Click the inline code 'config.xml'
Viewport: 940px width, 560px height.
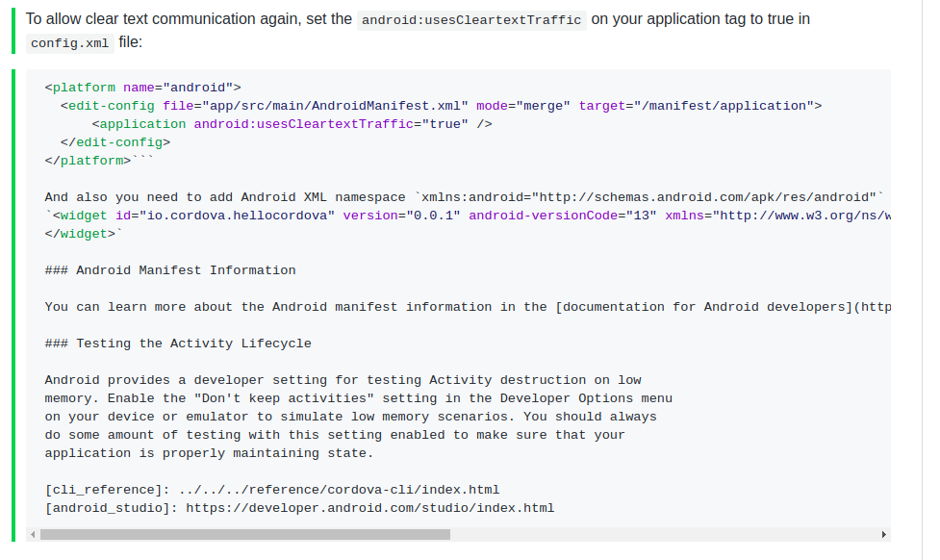click(x=69, y=43)
